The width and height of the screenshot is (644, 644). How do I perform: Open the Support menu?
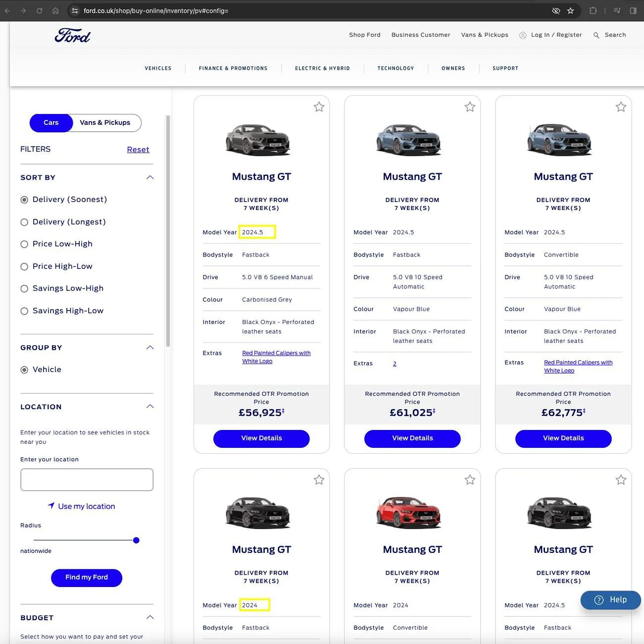pyautogui.click(x=505, y=68)
